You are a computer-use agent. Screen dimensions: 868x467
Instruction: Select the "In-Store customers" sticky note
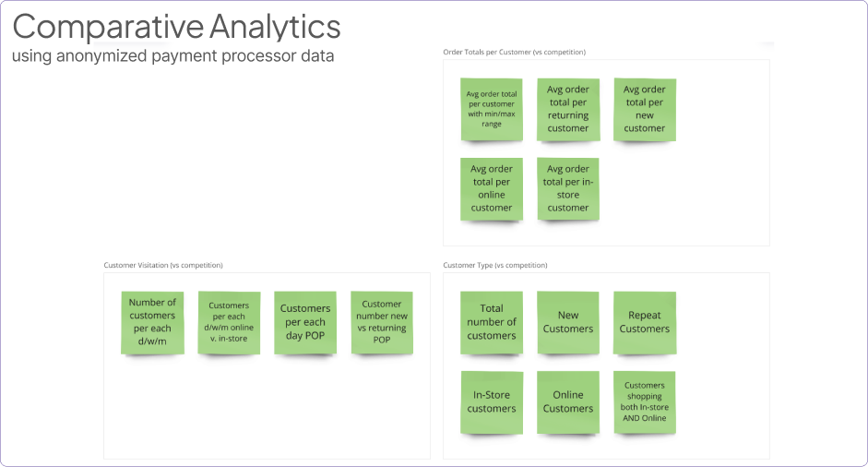(x=492, y=402)
